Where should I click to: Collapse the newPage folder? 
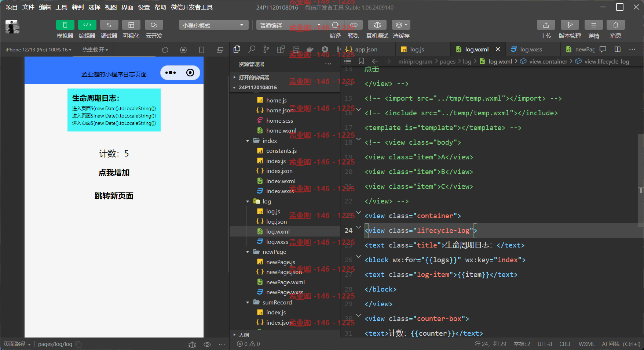coord(285,252)
